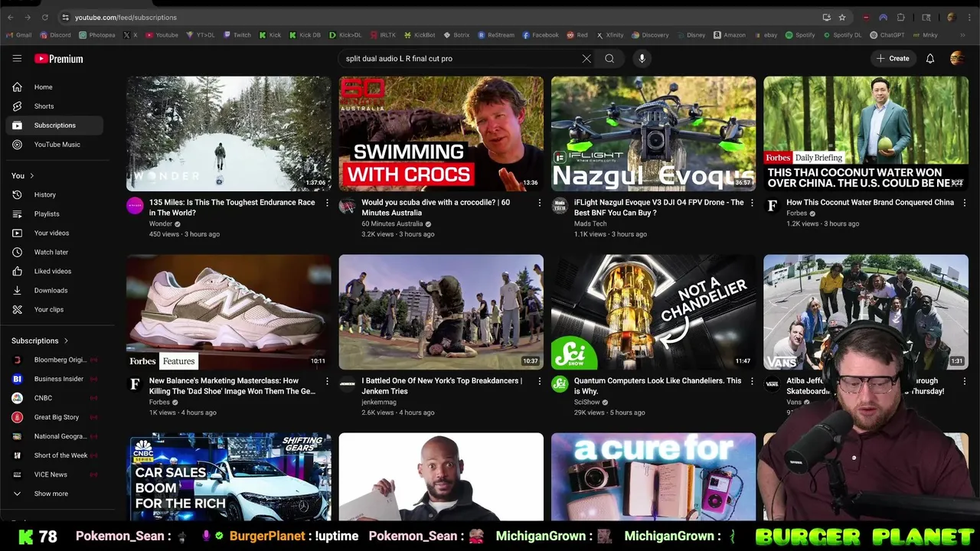Expand the Subscriptions section chevron
Image resolution: width=980 pixels, height=551 pixels.
66,341
